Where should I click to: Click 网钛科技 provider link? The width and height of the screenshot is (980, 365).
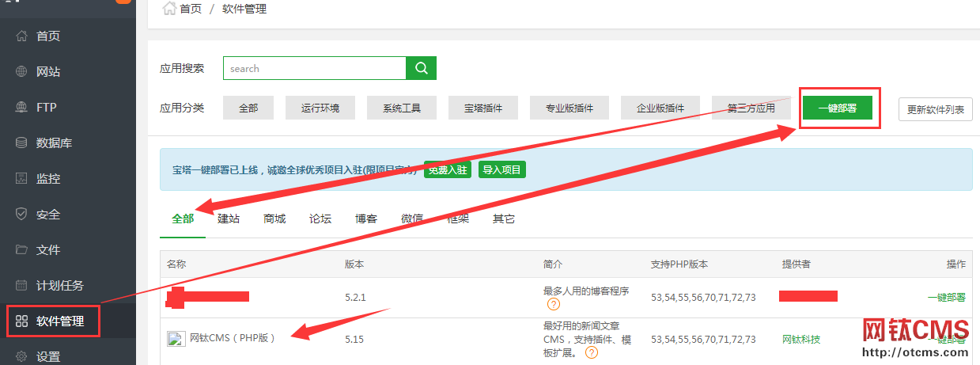[801, 339]
